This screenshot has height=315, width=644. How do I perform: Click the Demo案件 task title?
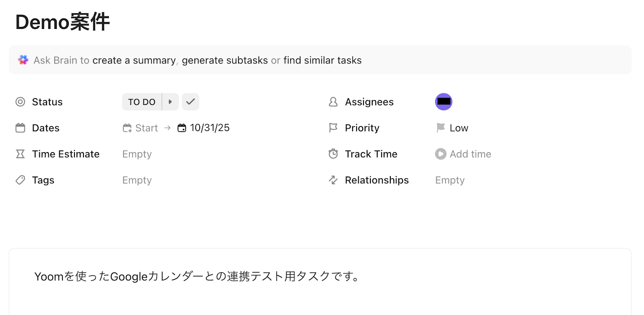(x=63, y=22)
